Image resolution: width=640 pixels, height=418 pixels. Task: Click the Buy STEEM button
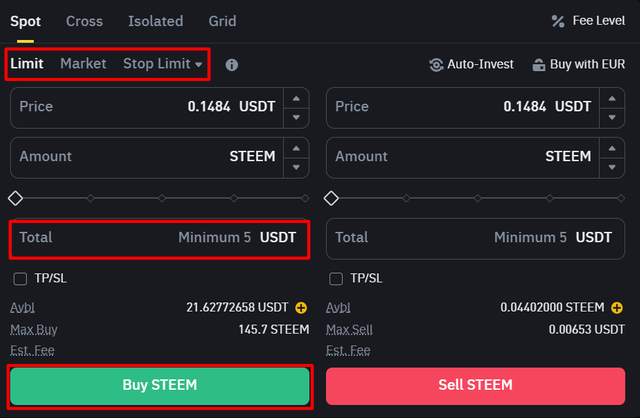[160, 386]
